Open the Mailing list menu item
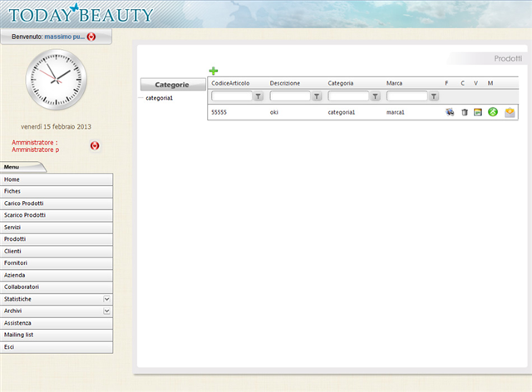Viewport: 532px width, 392px height. click(x=57, y=335)
